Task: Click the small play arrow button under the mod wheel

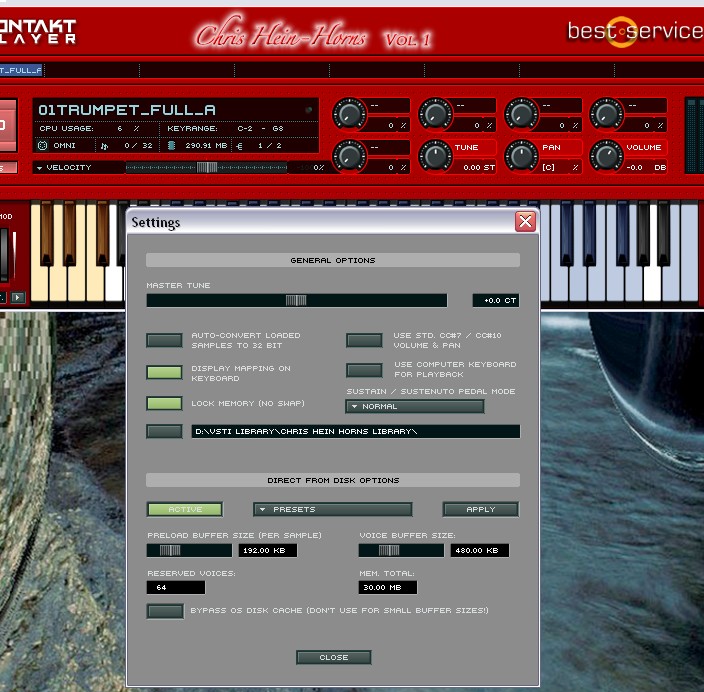Action: [x=18, y=297]
